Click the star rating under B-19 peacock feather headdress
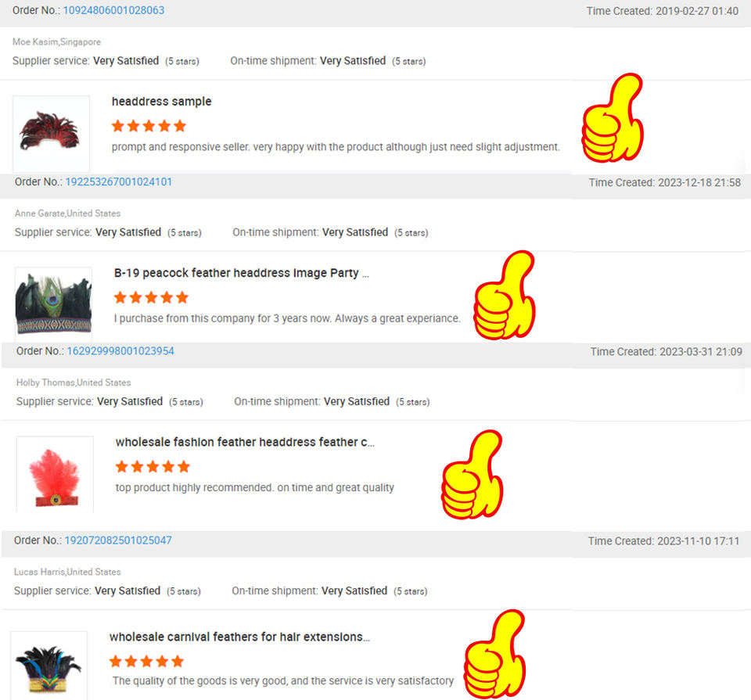The width and height of the screenshot is (751, 700). pos(151,297)
